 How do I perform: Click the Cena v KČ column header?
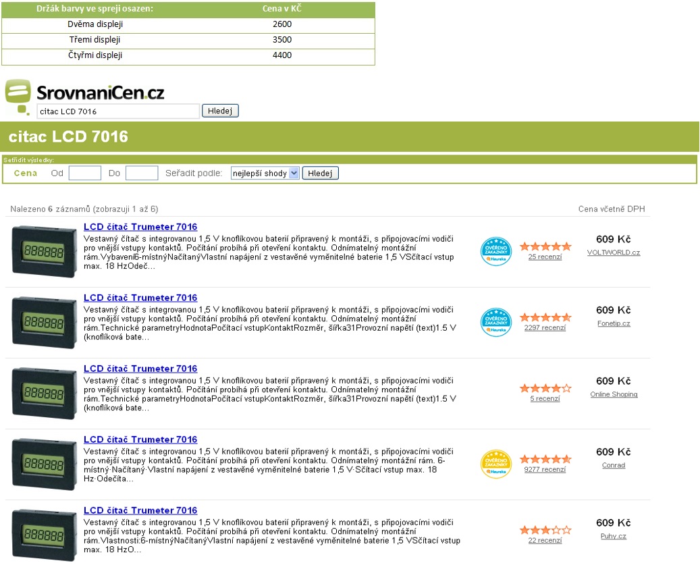pyautogui.click(x=281, y=9)
